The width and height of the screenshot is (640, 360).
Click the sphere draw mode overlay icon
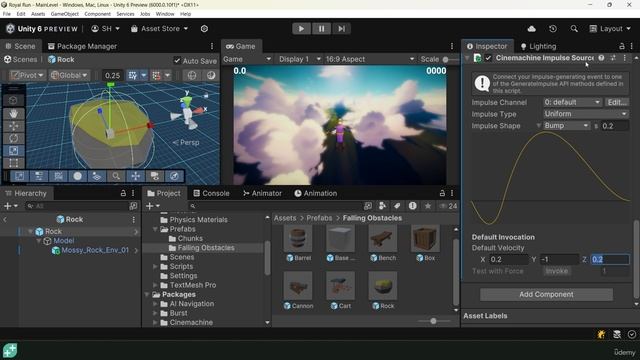pyautogui.click(x=78, y=176)
